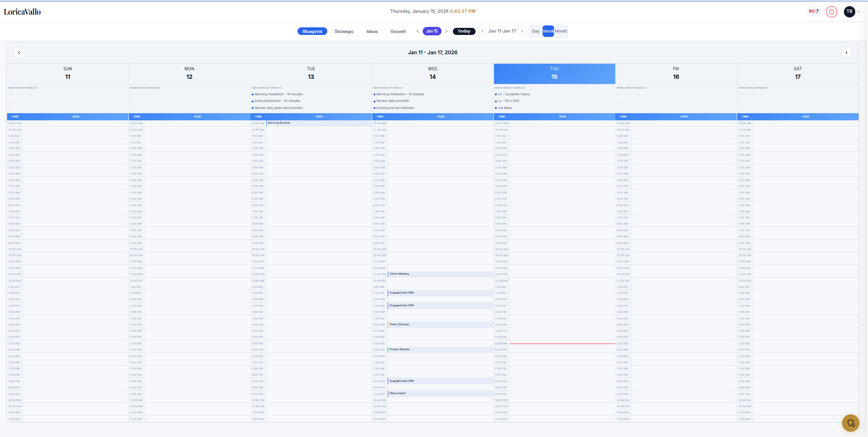Viewport: 868px width, 437px height.
Task: Click the red target focus icon
Action: (831, 12)
